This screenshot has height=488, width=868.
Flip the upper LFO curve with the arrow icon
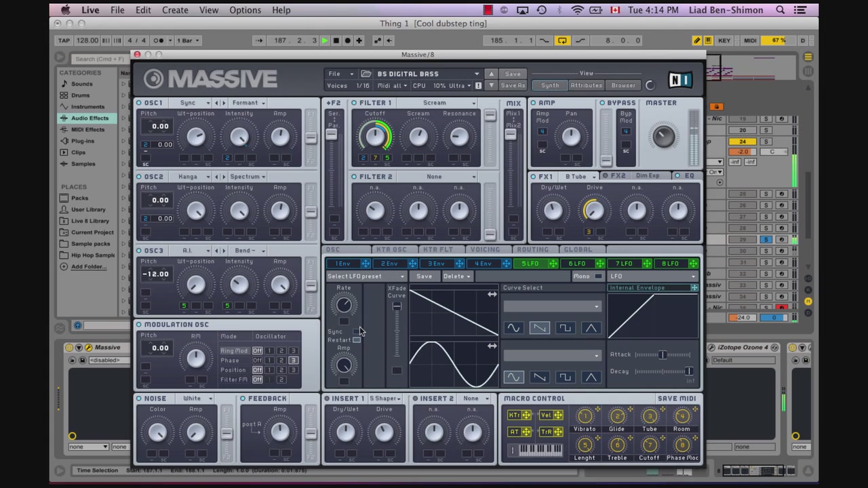click(492, 294)
